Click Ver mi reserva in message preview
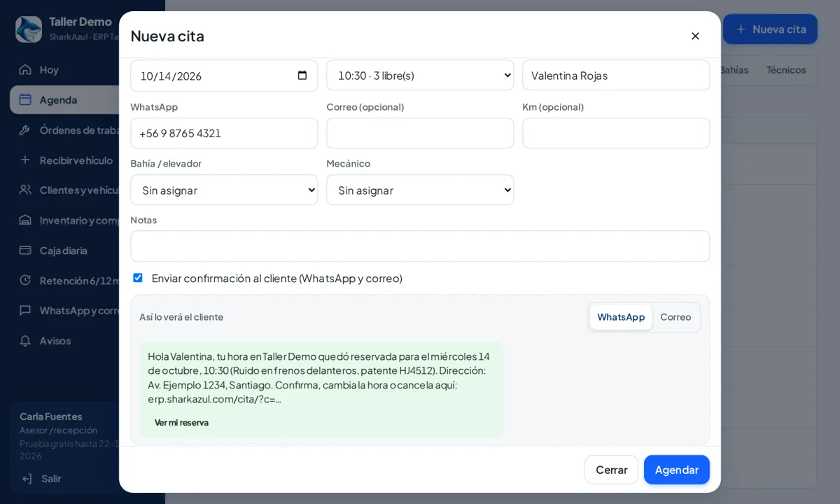The height and width of the screenshot is (504, 840). 181,423
